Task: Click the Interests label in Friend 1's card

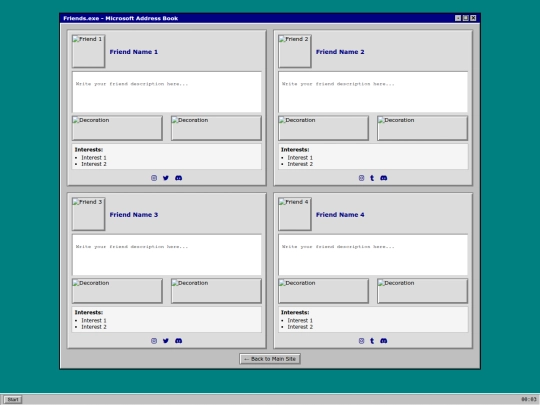Action: 89,150
